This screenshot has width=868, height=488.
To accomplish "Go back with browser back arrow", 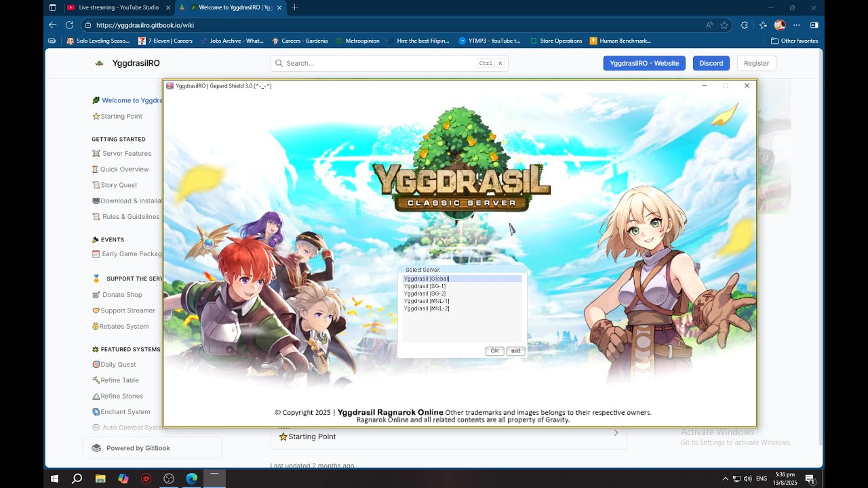I will (53, 25).
